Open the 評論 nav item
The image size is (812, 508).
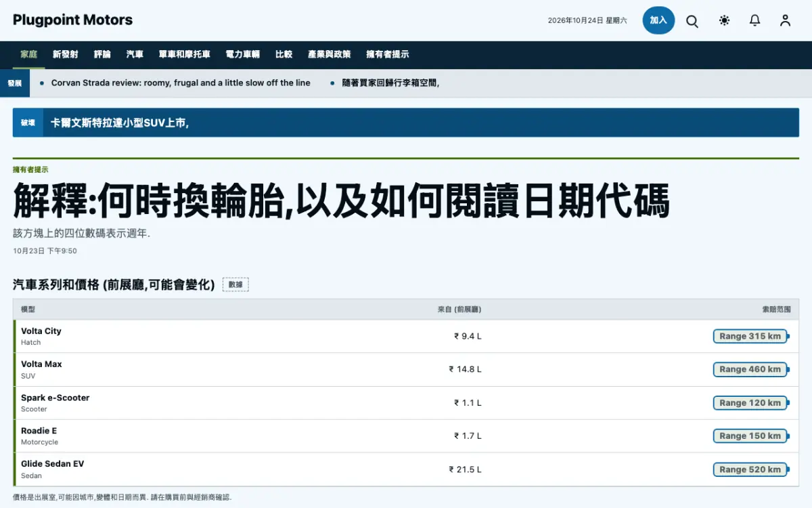click(102, 55)
